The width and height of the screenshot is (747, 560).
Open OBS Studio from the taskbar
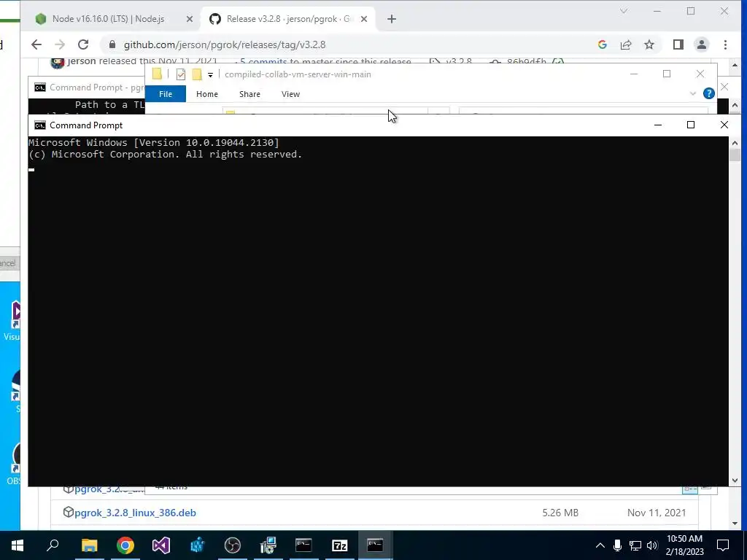point(233,545)
